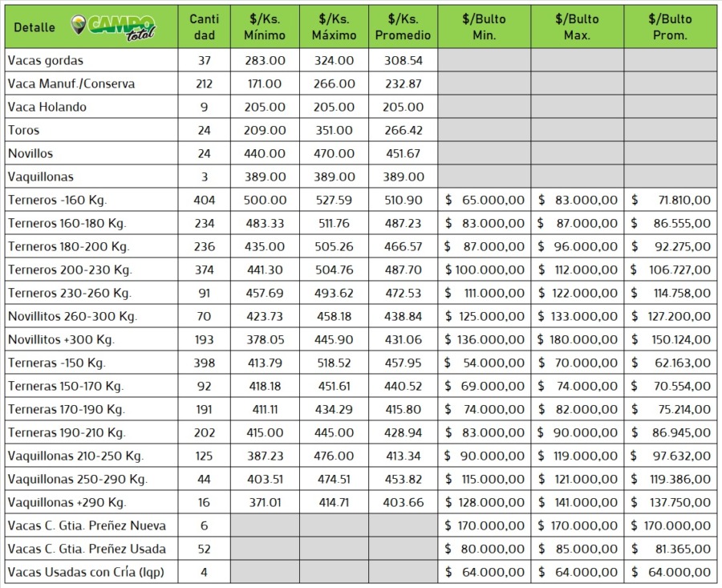This screenshot has width=722, height=588.
Task: Click the Campo Total logo
Action: tap(113, 27)
